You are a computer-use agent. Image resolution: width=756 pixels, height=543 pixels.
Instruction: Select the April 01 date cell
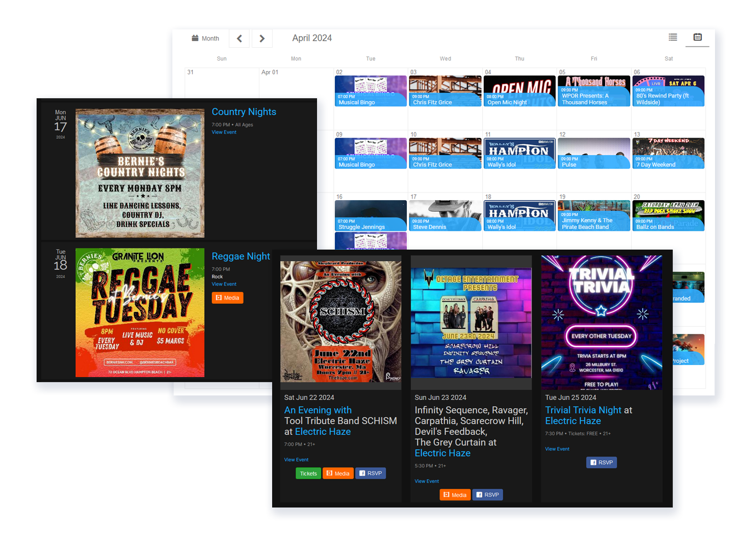point(296,99)
